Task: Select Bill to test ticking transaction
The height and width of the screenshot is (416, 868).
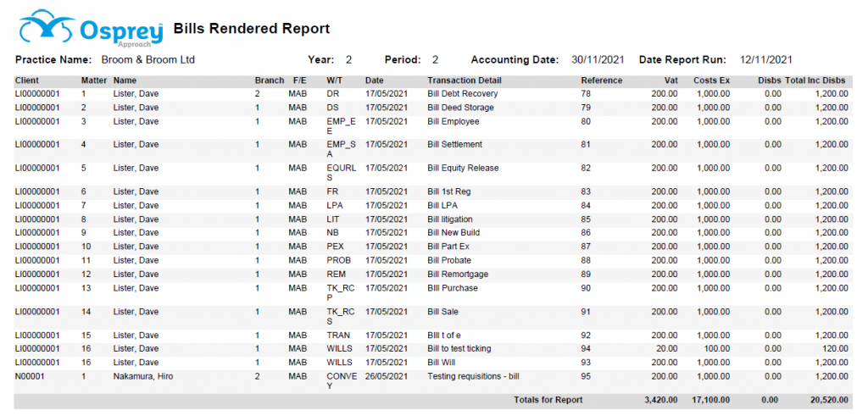Action: (459, 348)
